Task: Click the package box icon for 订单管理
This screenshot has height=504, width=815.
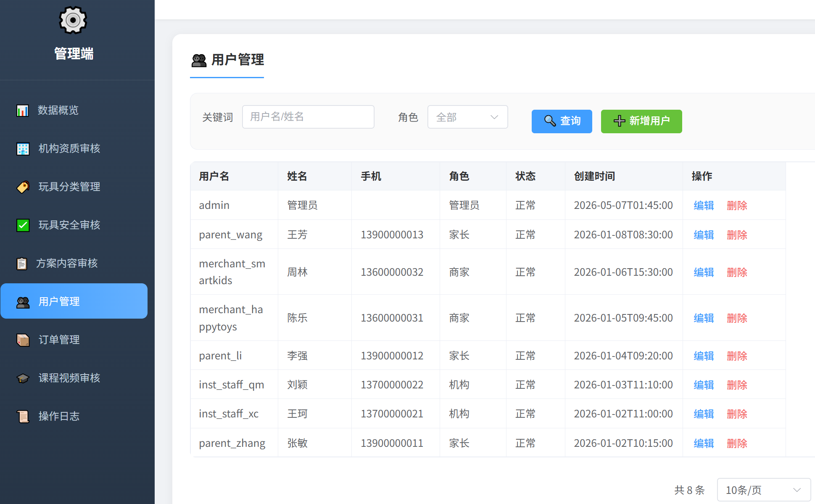Action: 23,340
